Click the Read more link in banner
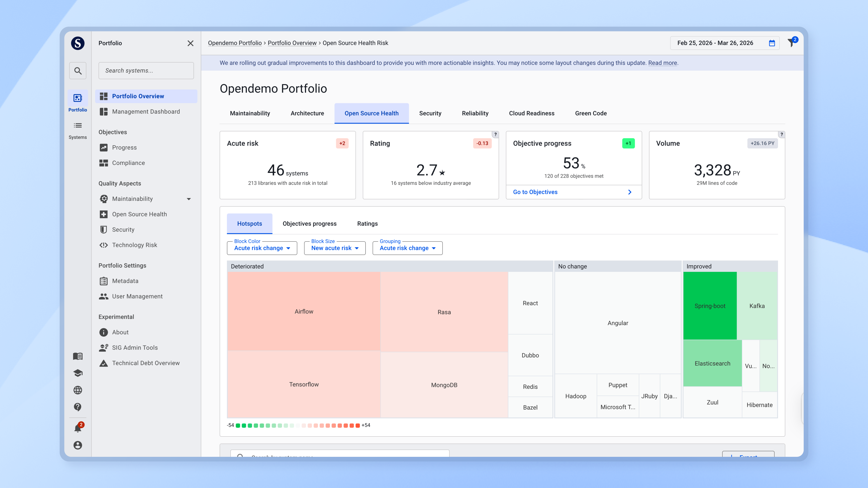The image size is (868, 488). tap(663, 63)
